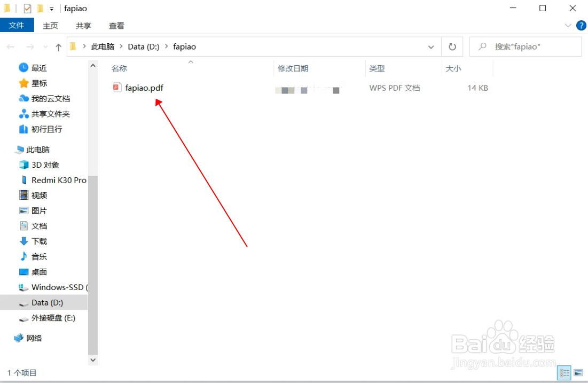Open the 文件 menu
The image size is (588, 383).
pos(17,25)
